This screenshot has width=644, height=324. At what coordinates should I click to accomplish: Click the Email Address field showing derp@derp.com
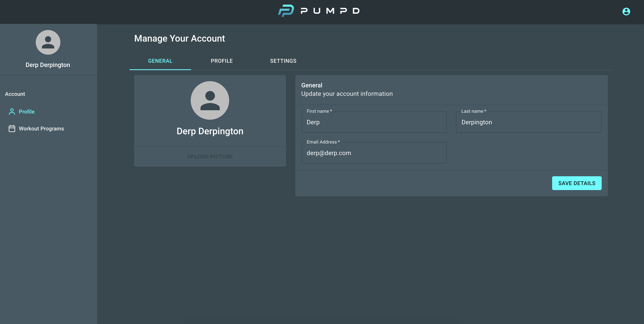coord(374,153)
